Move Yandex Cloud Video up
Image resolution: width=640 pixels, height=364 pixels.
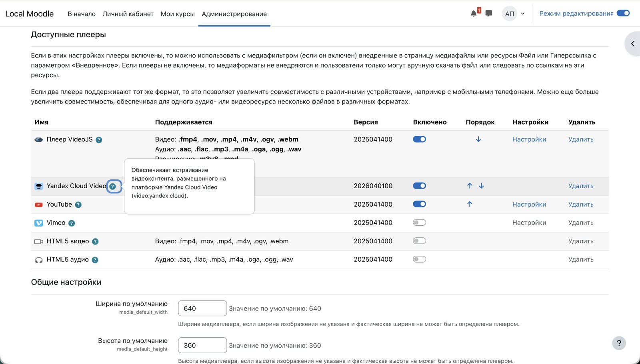pyautogui.click(x=470, y=185)
